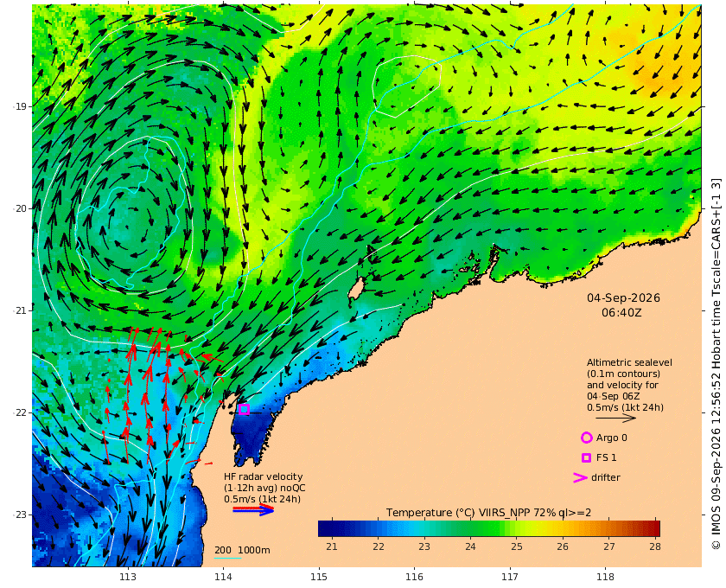Image resolution: width=726 pixels, height=588 pixels.
Task: Click the drifter arrowhead legend icon
Action: [580, 477]
